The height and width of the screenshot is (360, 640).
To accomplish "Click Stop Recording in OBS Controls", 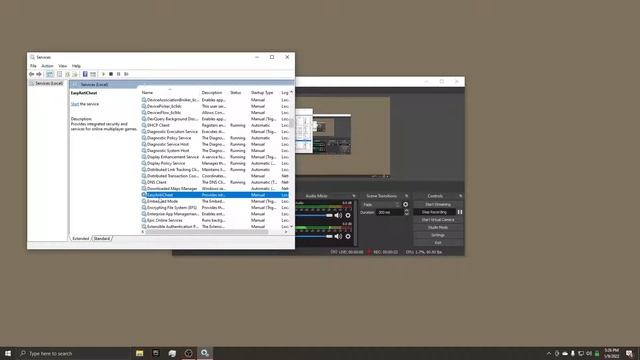I will pyautogui.click(x=434, y=212).
